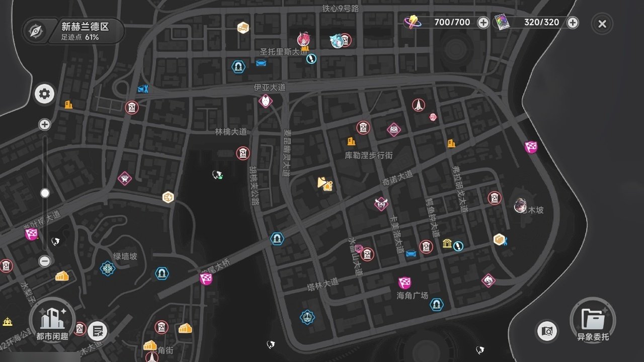
Task: Select the blue arch hexagon on the 鸢尾大桥 road
Action: 276,238
